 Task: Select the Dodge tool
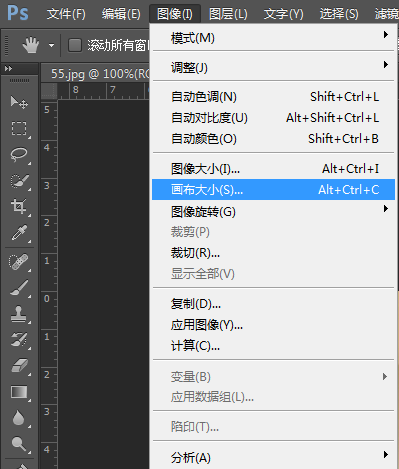pos(19,444)
